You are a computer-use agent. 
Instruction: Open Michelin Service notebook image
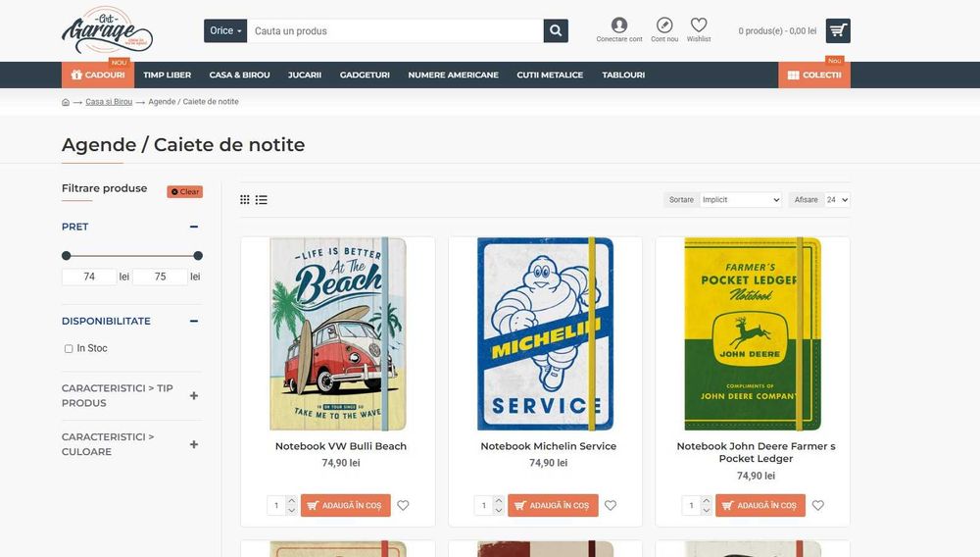point(545,333)
